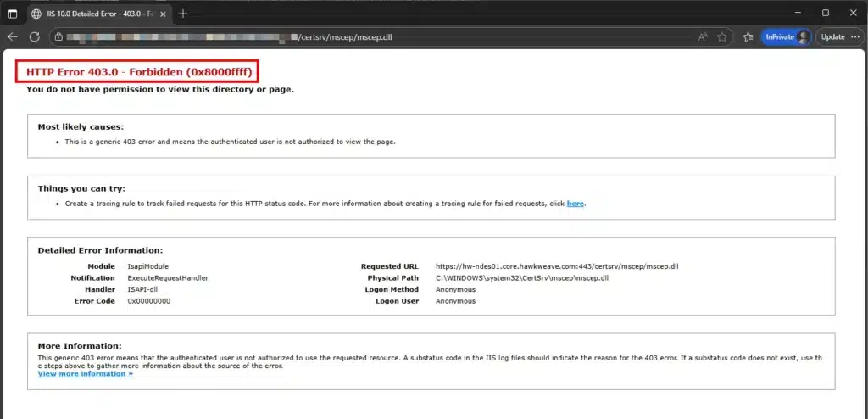Click the address bar URL field
868x419 pixels.
(339, 37)
